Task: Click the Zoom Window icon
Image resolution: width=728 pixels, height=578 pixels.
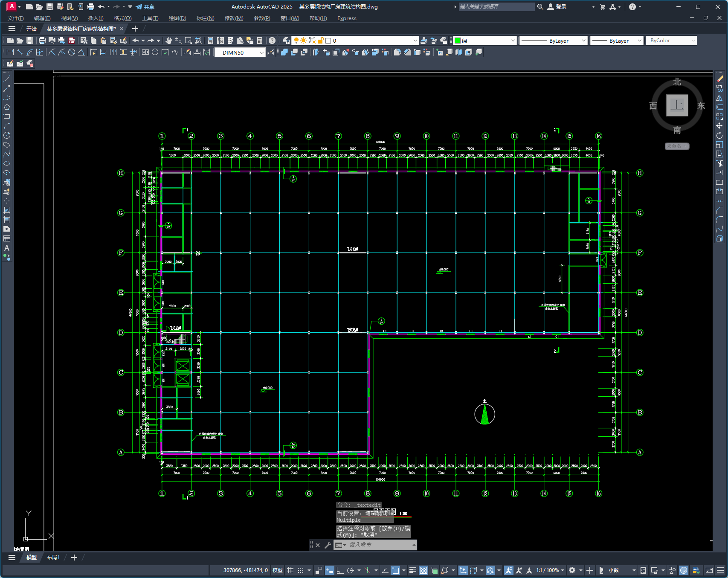Action: click(x=189, y=41)
